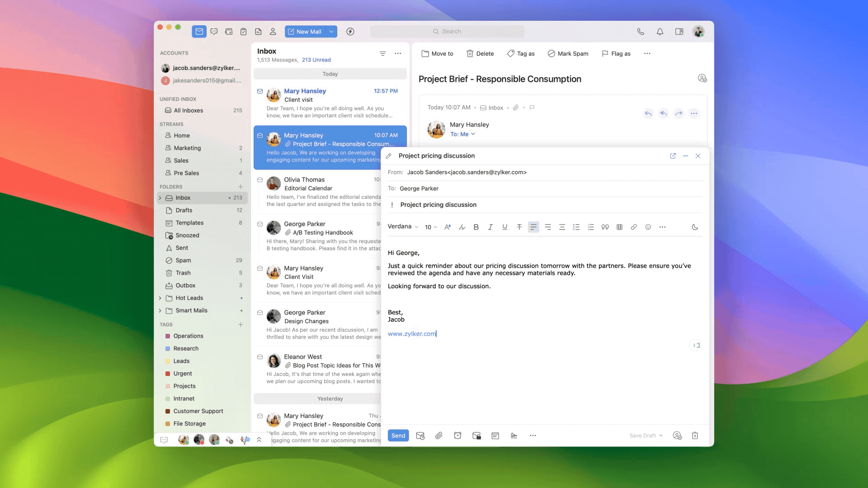Expand the Hot Leads folder

[x=160, y=298]
